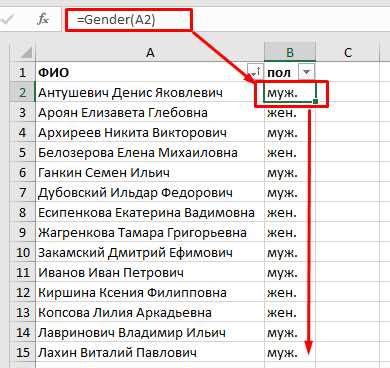Select cell Иванов Иван Петрович
The image size is (390, 368).
(150, 272)
